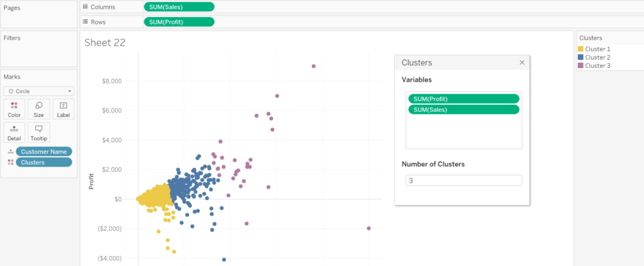The width and height of the screenshot is (644, 266).
Task: Select the SUM(Profit) pill on Rows shelf
Action: pos(179,22)
